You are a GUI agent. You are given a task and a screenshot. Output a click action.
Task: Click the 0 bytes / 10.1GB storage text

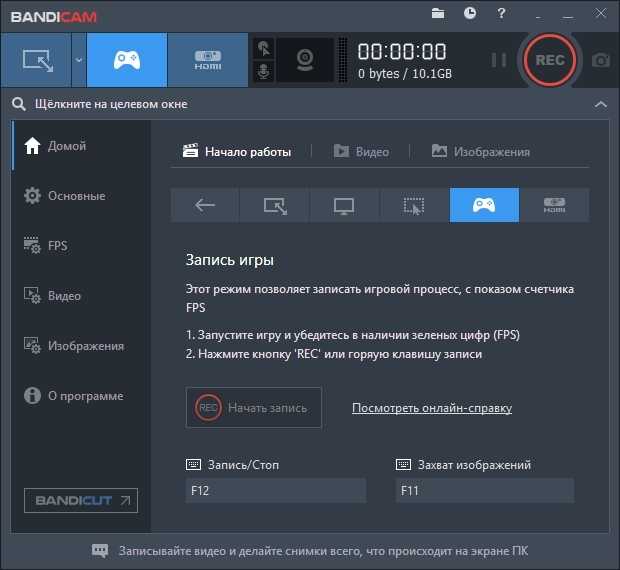point(405,74)
